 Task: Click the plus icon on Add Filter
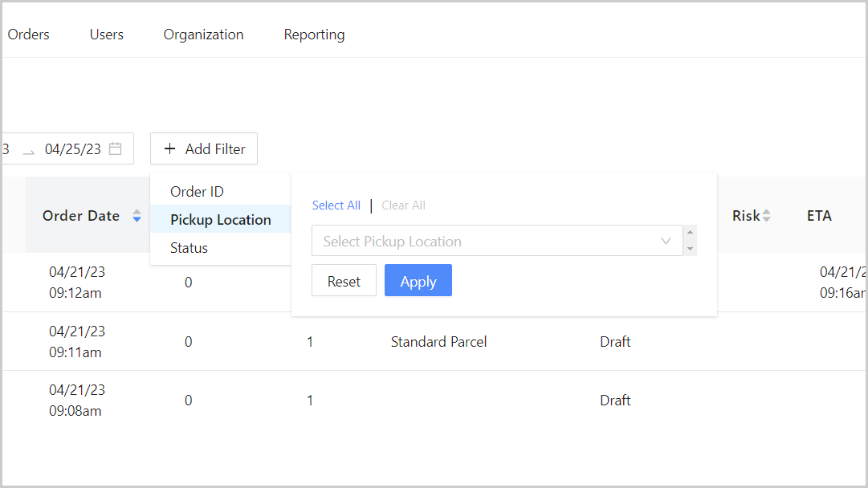[169, 148]
